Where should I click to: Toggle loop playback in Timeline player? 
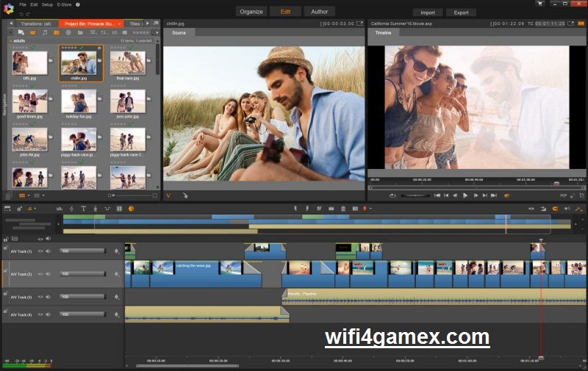click(x=392, y=195)
